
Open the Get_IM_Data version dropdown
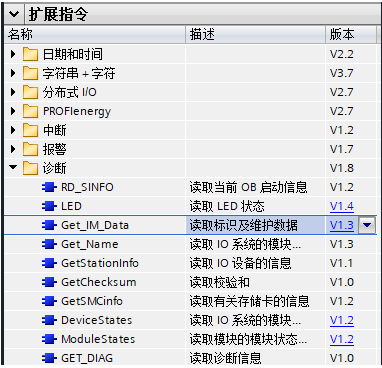coord(367,225)
